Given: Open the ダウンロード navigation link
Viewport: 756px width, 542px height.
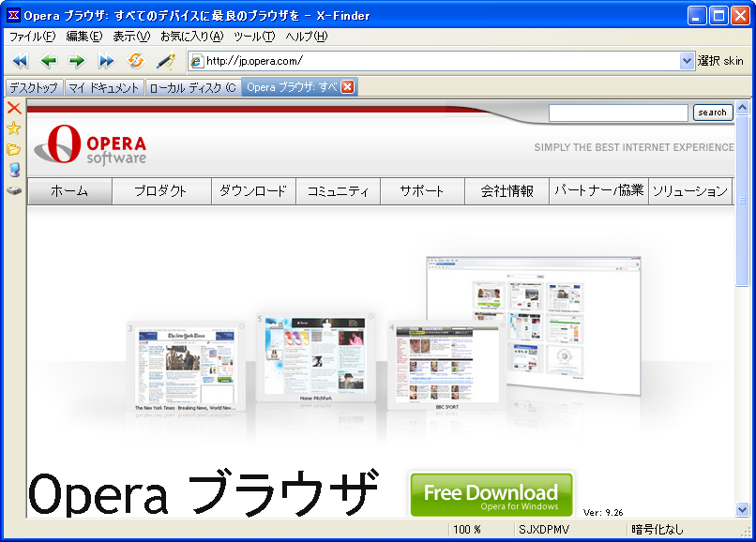Looking at the screenshot, I should pos(253,191).
